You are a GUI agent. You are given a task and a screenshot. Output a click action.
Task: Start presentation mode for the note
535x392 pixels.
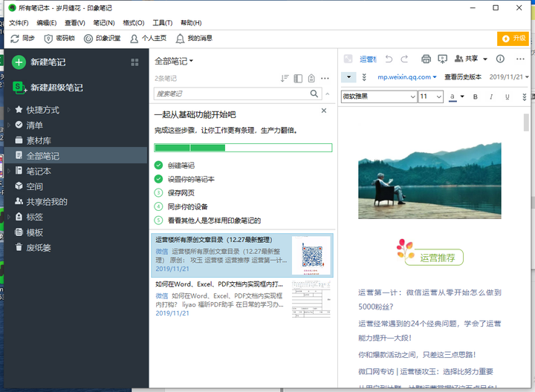(x=443, y=59)
